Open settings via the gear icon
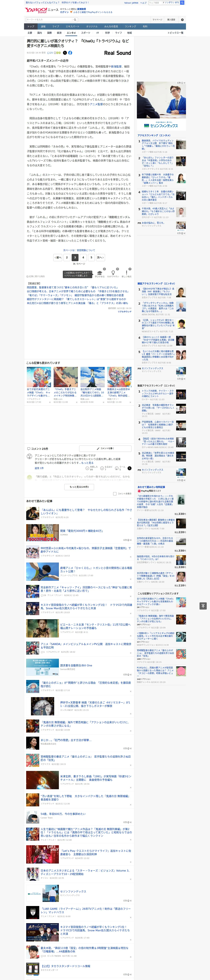This screenshot has width=210, height=980. 182,20
